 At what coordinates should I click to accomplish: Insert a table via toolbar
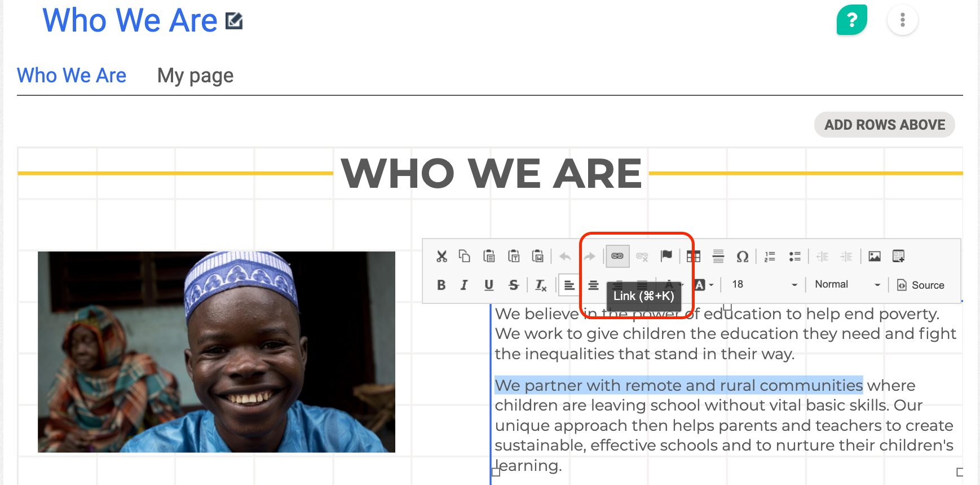click(694, 257)
